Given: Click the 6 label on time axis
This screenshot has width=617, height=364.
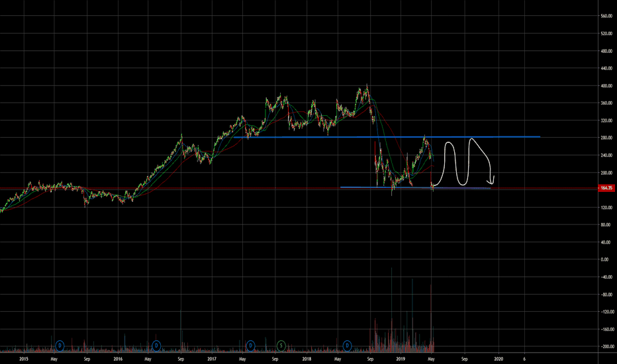Looking at the screenshot, I should [x=524, y=359].
